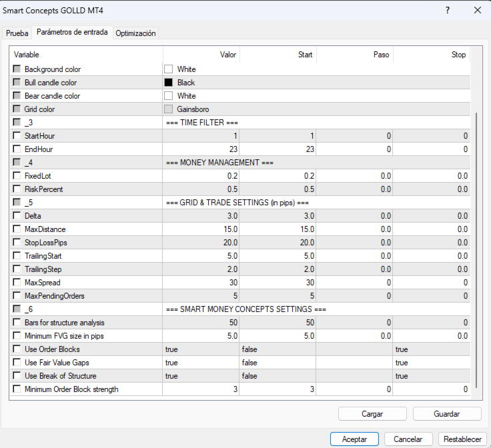Edit the MaxDistance Valor field 15.0
Viewport: 491px width, 448px height.
pos(201,229)
